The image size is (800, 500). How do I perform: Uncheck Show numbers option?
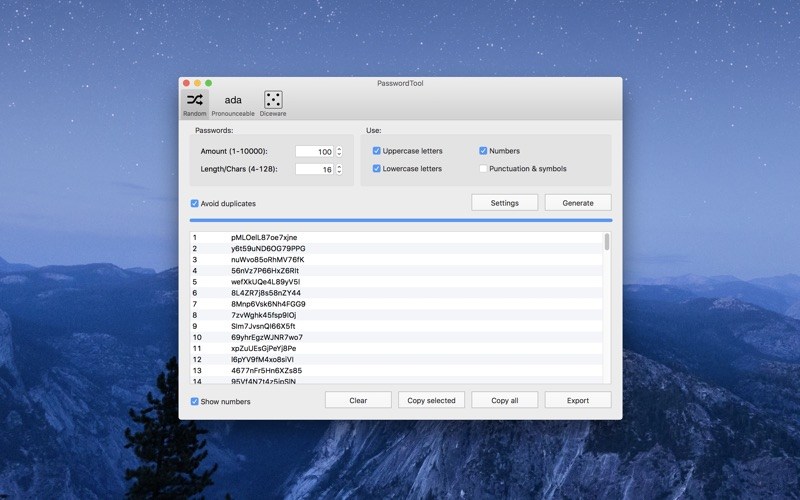[x=195, y=401]
